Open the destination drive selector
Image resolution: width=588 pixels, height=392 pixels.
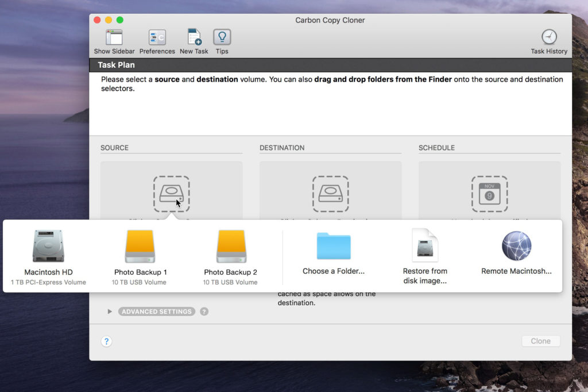[330, 194]
